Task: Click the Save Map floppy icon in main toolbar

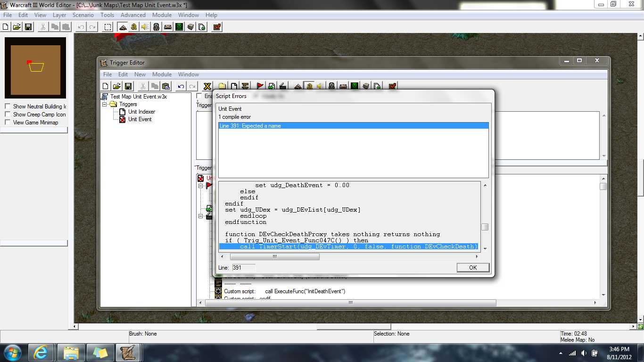Action: pyautogui.click(x=28, y=27)
